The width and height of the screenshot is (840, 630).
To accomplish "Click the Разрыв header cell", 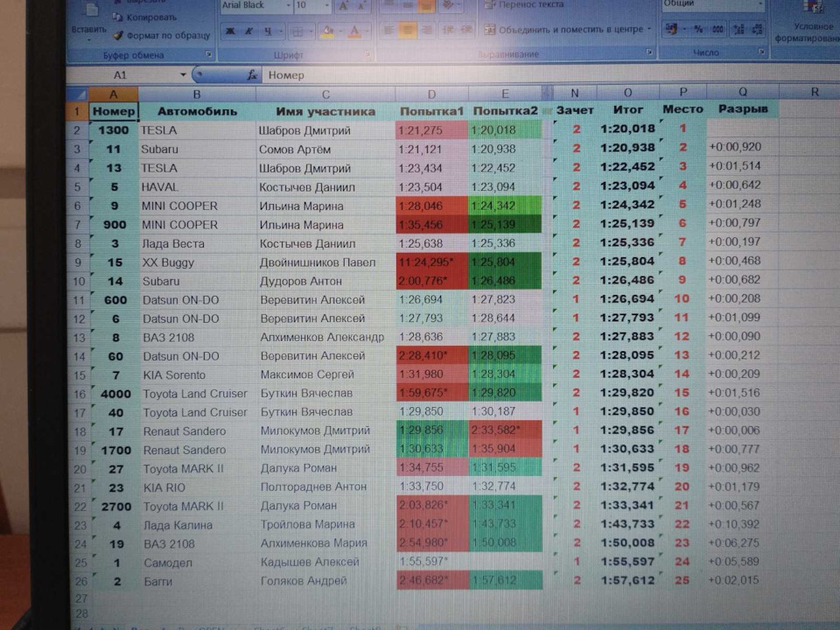I will 743,108.
